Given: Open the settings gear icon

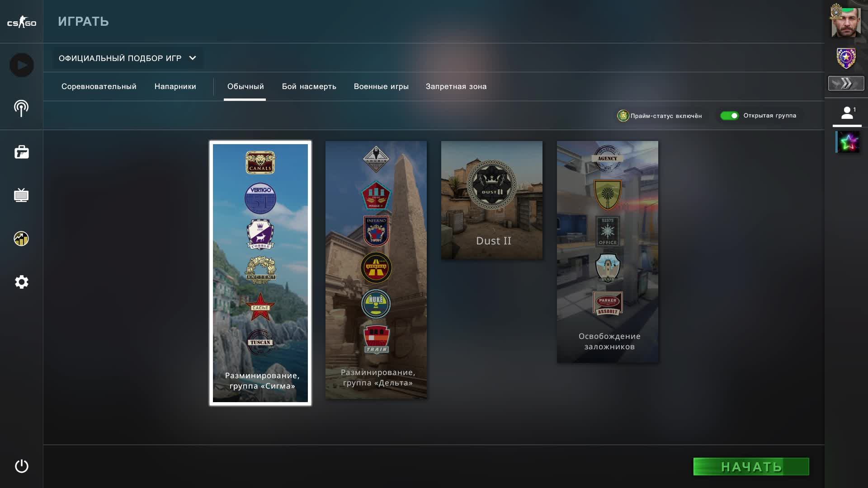Looking at the screenshot, I should [21, 282].
